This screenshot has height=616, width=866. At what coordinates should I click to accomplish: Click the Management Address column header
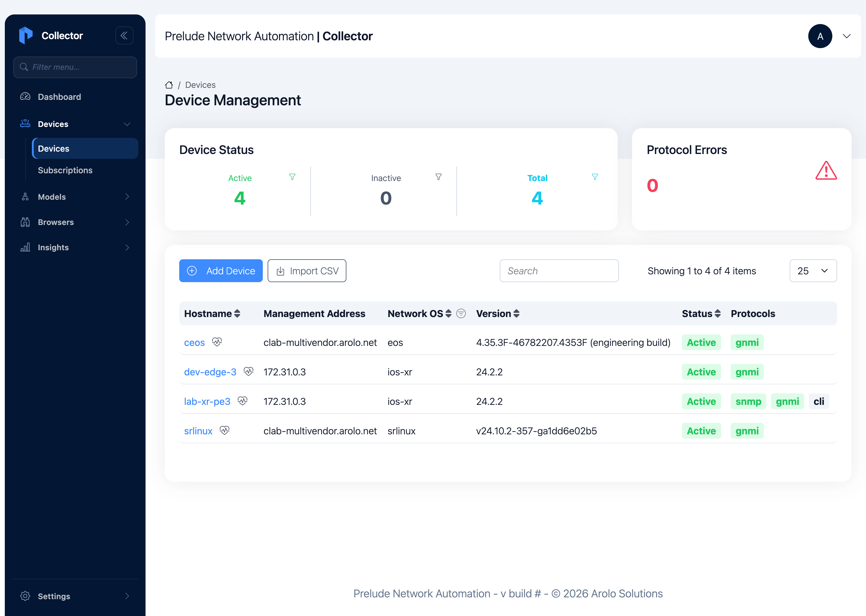314,314
